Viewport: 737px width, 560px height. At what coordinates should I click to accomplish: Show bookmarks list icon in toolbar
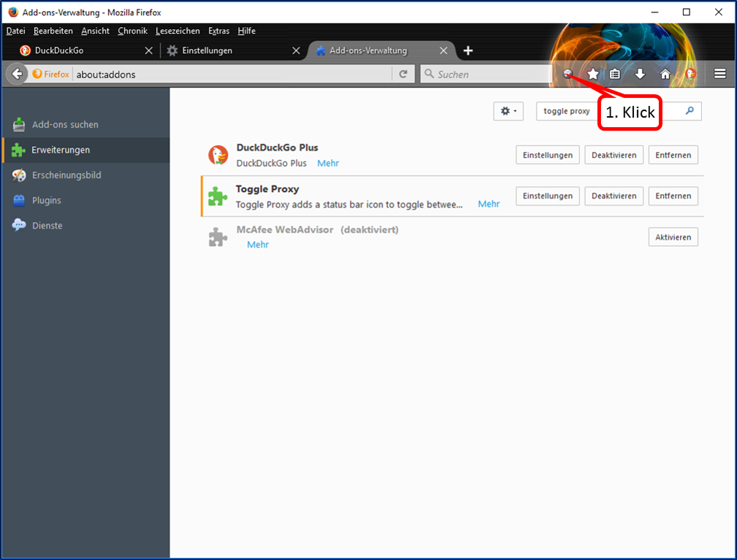(615, 74)
